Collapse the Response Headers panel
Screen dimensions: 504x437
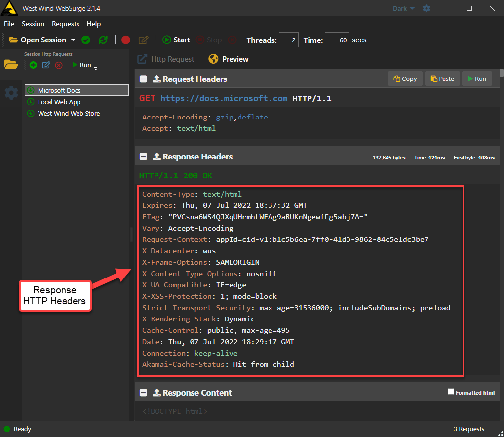click(143, 156)
